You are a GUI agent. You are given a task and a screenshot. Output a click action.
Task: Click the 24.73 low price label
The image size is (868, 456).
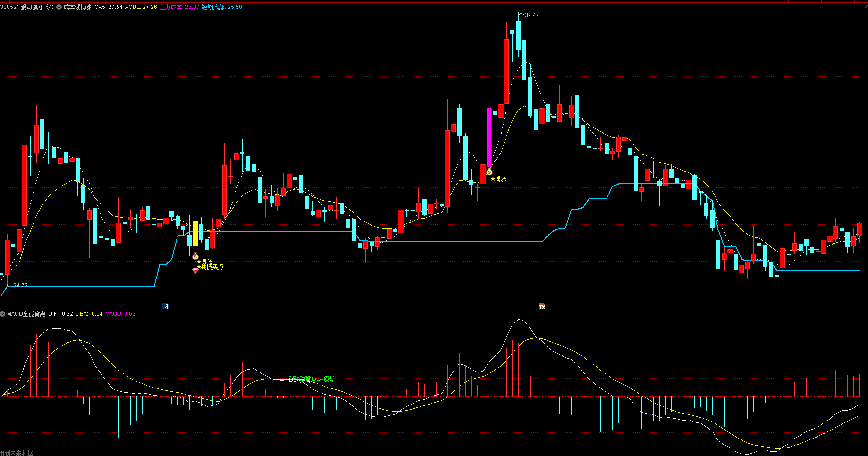(x=20, y=286)
